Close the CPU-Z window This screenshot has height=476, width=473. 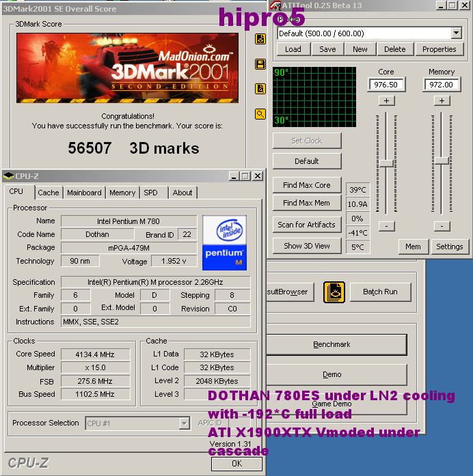click(x=258, y=176)
